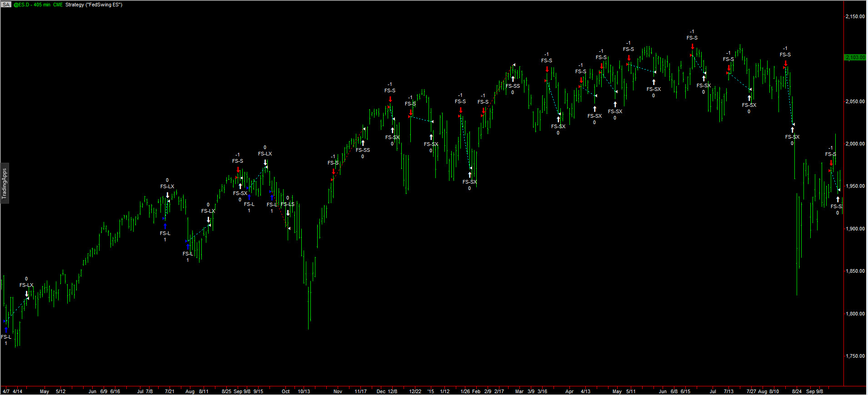Screen dimensions: 868x395
Task: Click the 11/17 date on time axis
Action: click(360, 391)
